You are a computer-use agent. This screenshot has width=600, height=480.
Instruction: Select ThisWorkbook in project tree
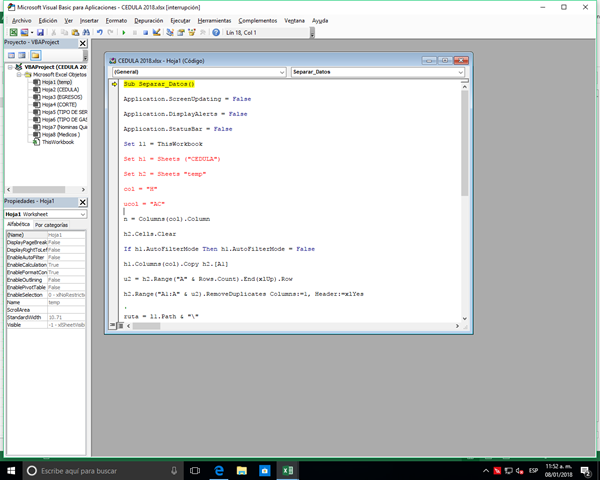(56, 142)
